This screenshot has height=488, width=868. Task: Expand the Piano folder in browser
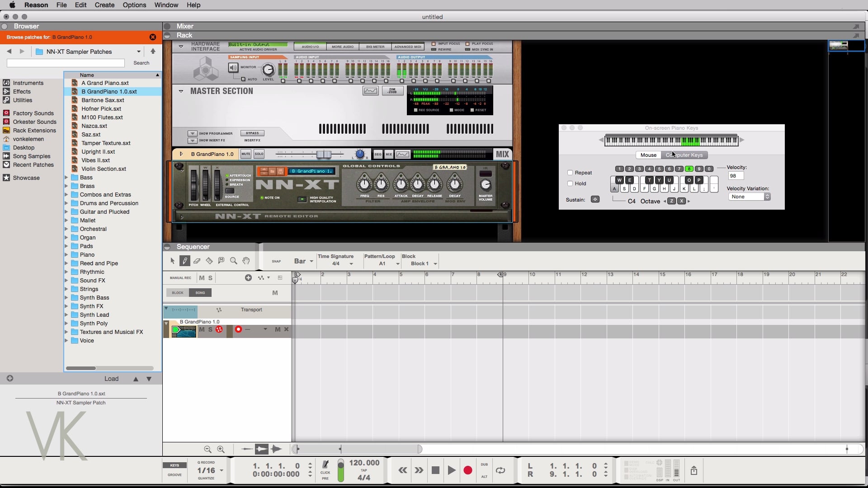[x=66, y=255]
